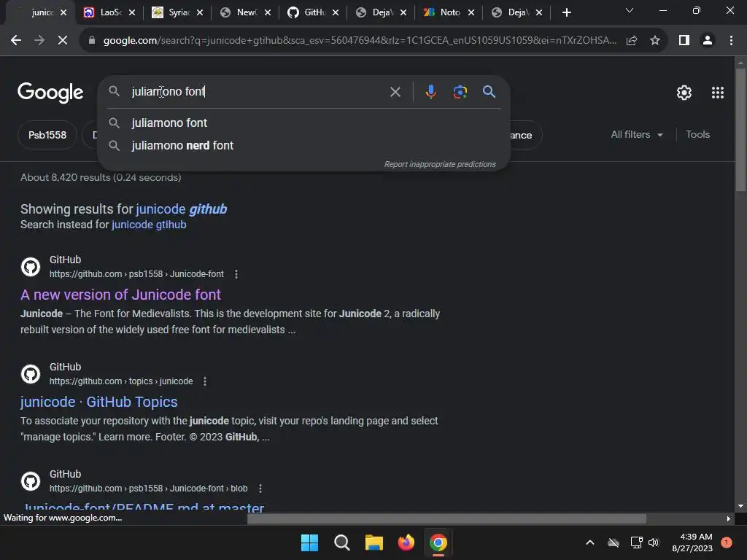Open the notification badge

(726, 542)
